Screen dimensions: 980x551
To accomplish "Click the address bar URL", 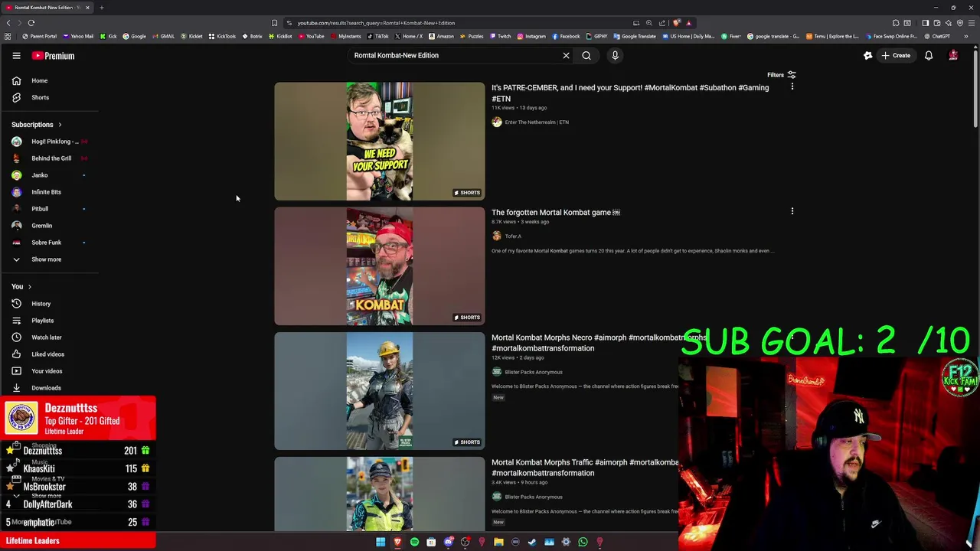I will (376, 23).
